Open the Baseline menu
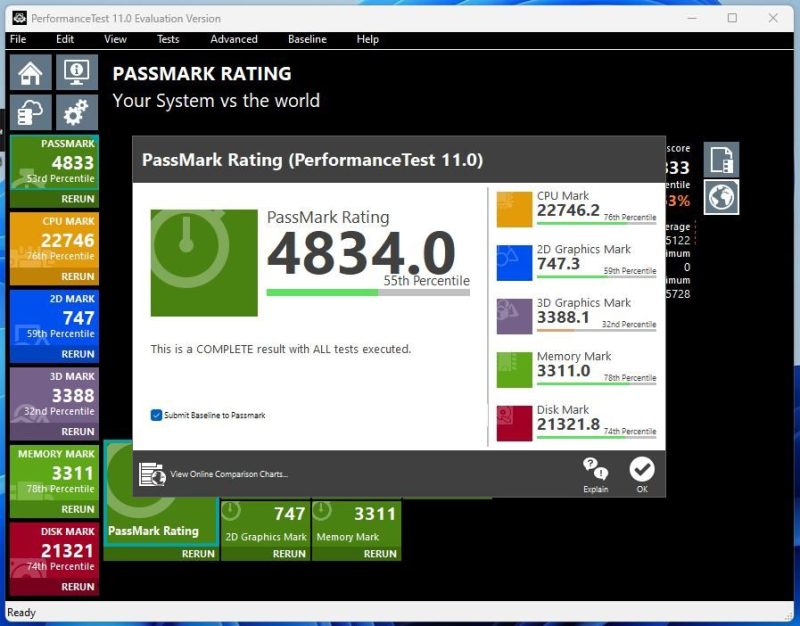Screen dimensions: 800x626 click(307, 39)
